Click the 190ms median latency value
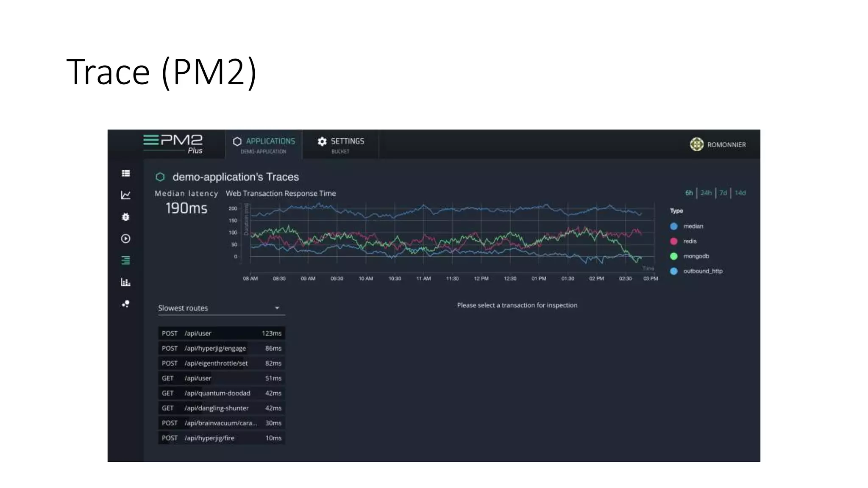This screenshot has width=868, height=488. (x=186, y=208)
